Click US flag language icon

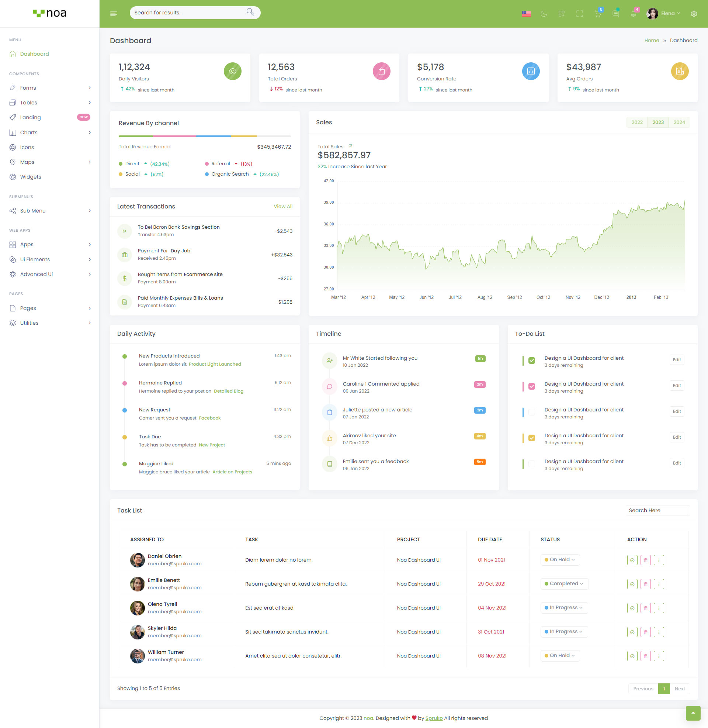point(526,14)
